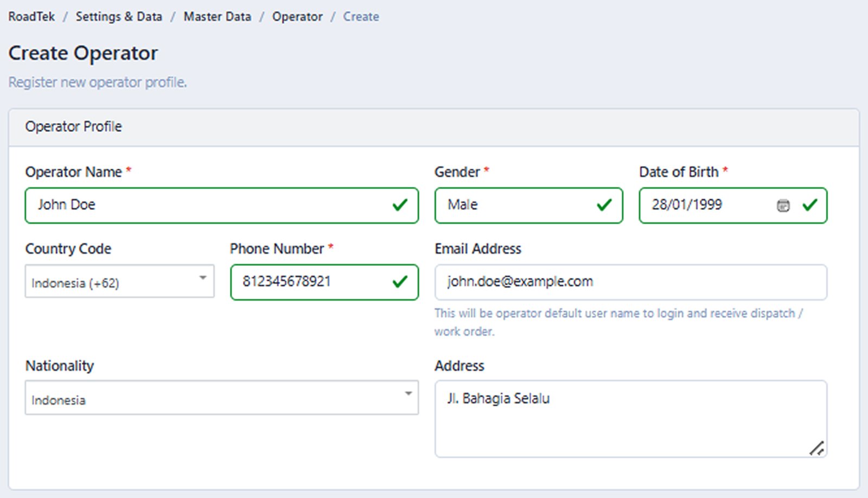Click the Date of Birth date text
This screenshot has width=868, height=498.
(687, 205)
